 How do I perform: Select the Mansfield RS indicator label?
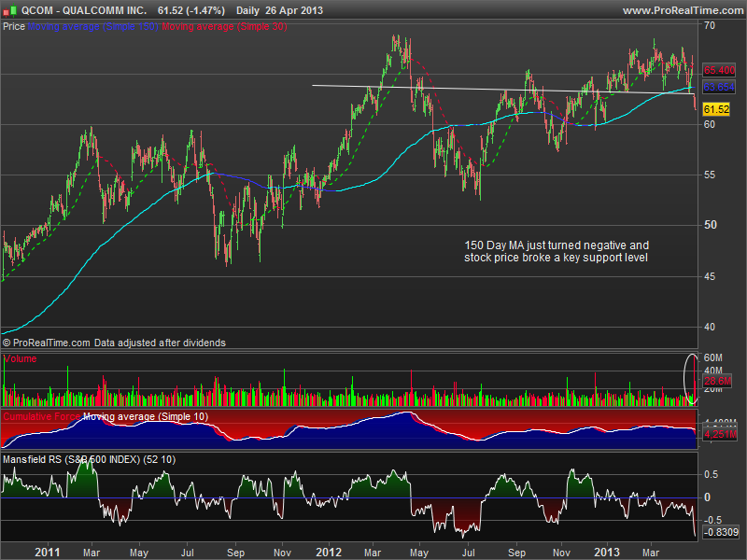pyautogui.click(x=89, y=459)
